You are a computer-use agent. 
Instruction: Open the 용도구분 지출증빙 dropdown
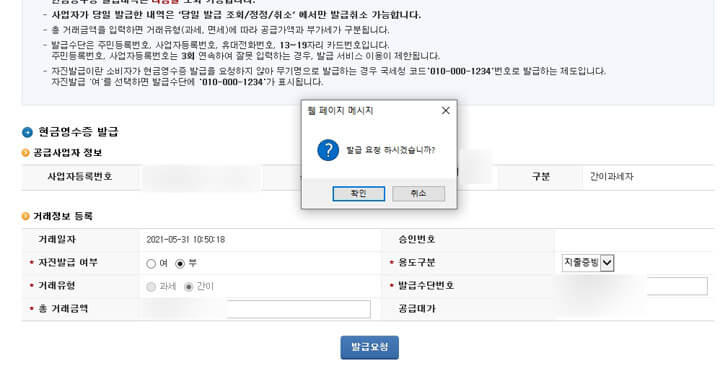tap(588, 263)
